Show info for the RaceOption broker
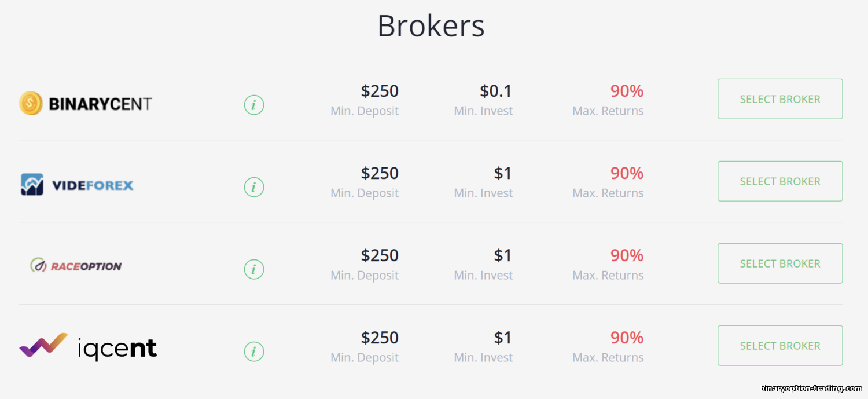The height and width of the screenshot is (399, 868). 254,269
